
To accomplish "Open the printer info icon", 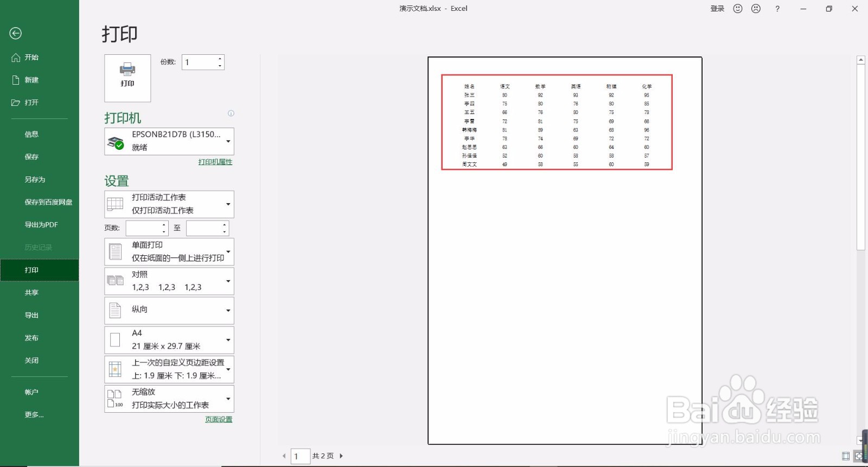I will click(231, 113).
